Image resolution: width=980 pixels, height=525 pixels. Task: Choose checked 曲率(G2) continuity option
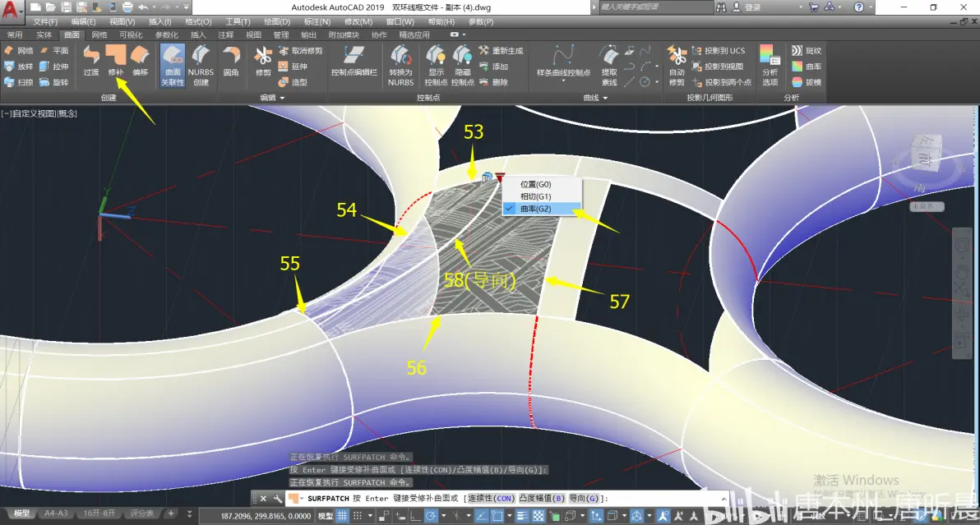(x=542, y=209)
